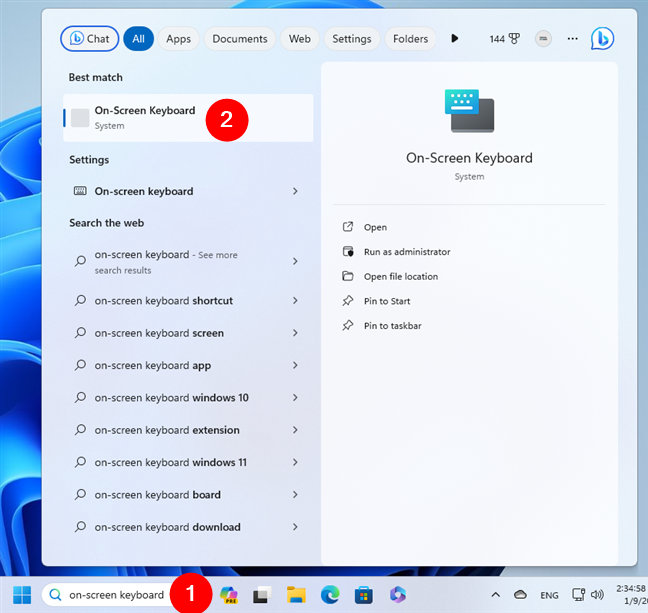Expand the On-screen keyboard settings chevron

295,191
